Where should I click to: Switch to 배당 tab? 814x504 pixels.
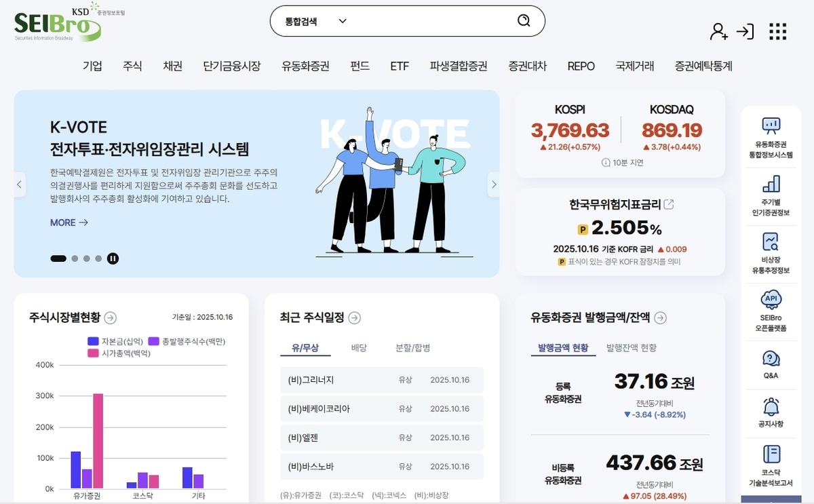pyautogui.click(x=359, y=348)
